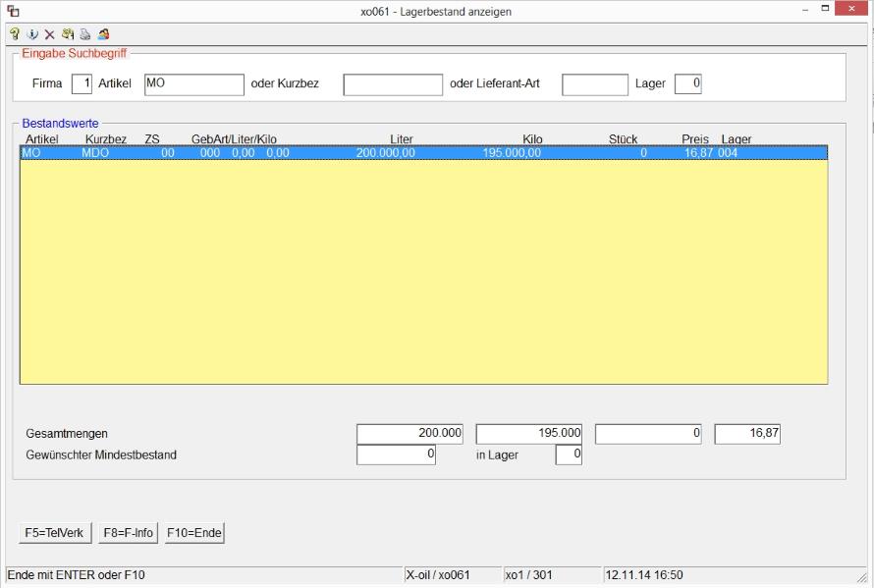Viewport: 874px width, 588px height.
Task: Click the Gesamtmengen Kilo field showing 195.000
Action: click(x=529, y=434)
